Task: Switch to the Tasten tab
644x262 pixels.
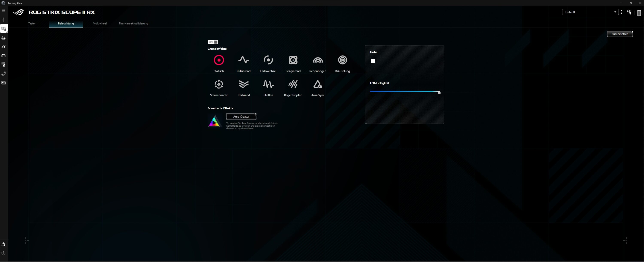Action: click(x=32, y=23)
